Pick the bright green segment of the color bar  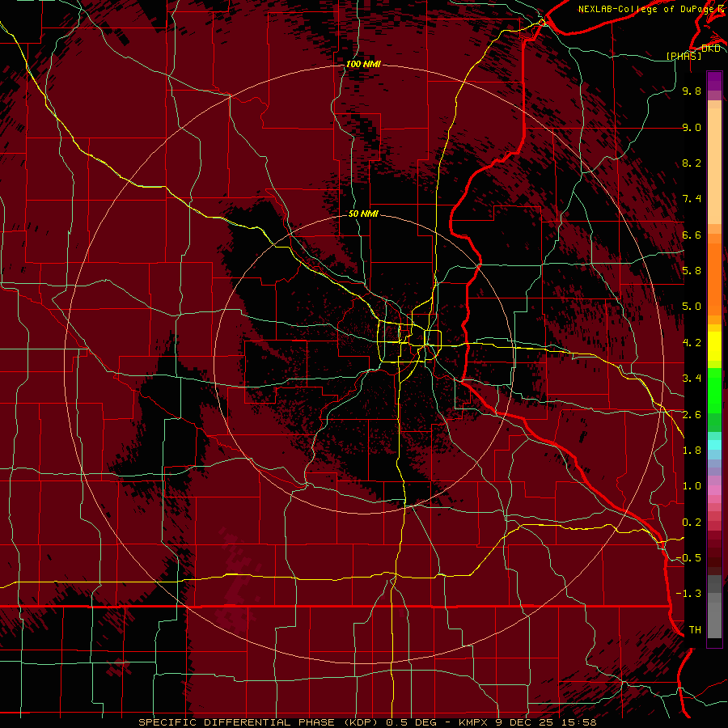(x=714, y=390)
